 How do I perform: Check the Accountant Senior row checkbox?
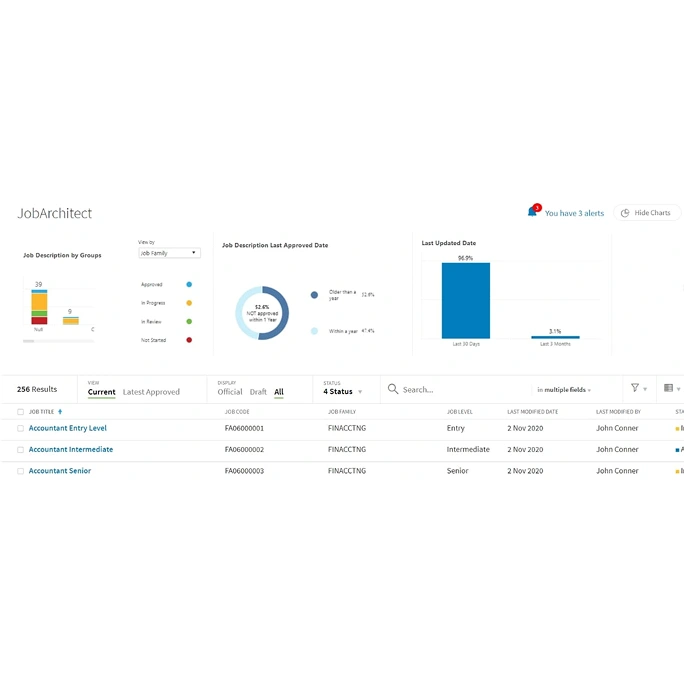pyautogui.click(x=20, y=471)
